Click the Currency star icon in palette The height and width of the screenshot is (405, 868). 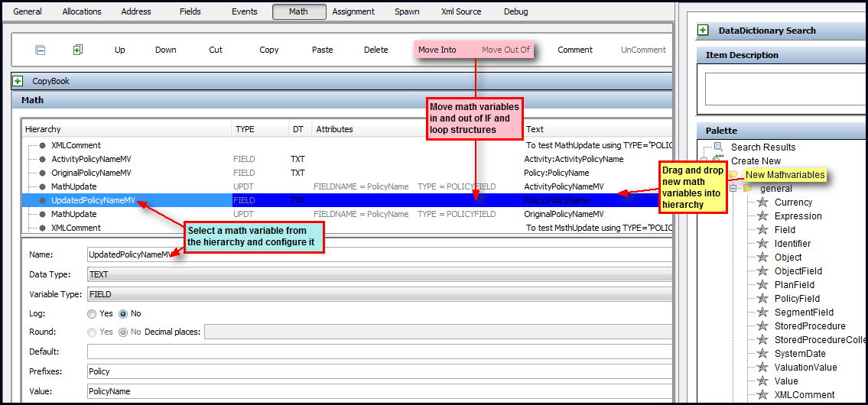point(763,202)
